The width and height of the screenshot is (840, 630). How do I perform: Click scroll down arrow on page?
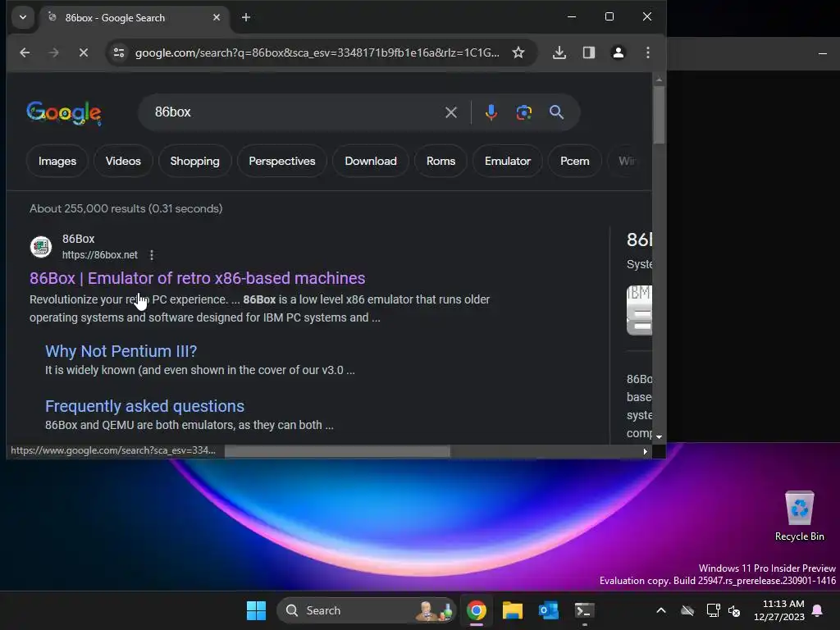pyautogui.click(x=659, y=437)
